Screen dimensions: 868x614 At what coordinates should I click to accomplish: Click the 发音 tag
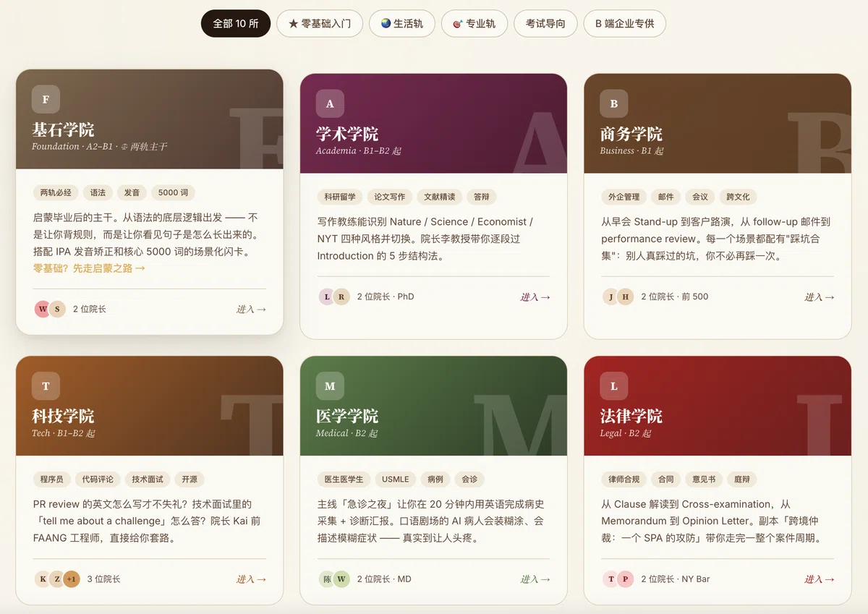click(x=132, y=192)
